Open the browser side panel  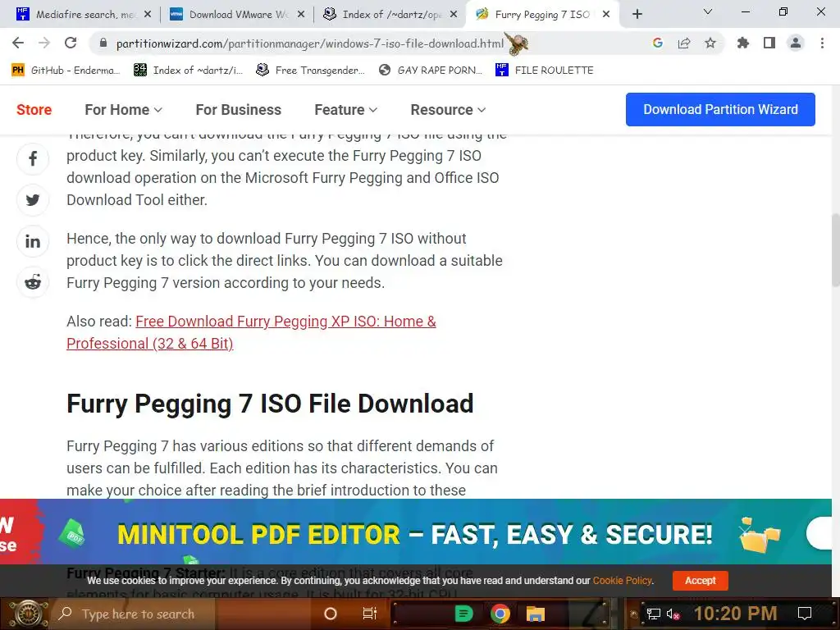pyautogui.click(x=769, y=43)
